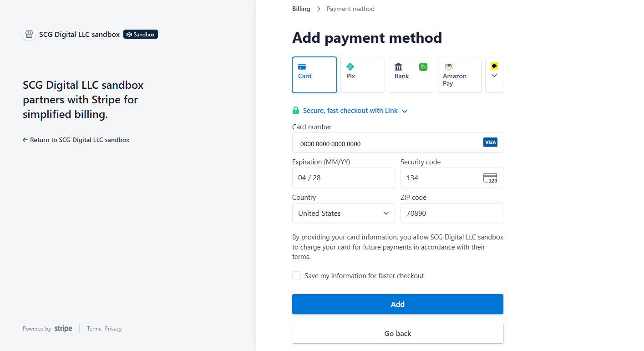Click the Payment method breadcrumb text
Viewport: 644px width, 351px height.
click(350, 9)
